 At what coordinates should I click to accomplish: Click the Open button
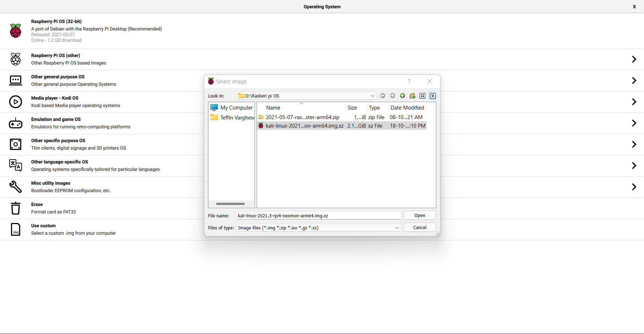pyautogui.click(x=420, y=216)
